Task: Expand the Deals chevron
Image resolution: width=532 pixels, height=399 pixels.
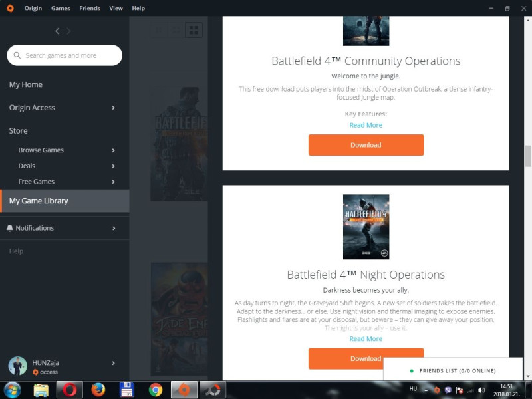Action: tap(113, 166)
